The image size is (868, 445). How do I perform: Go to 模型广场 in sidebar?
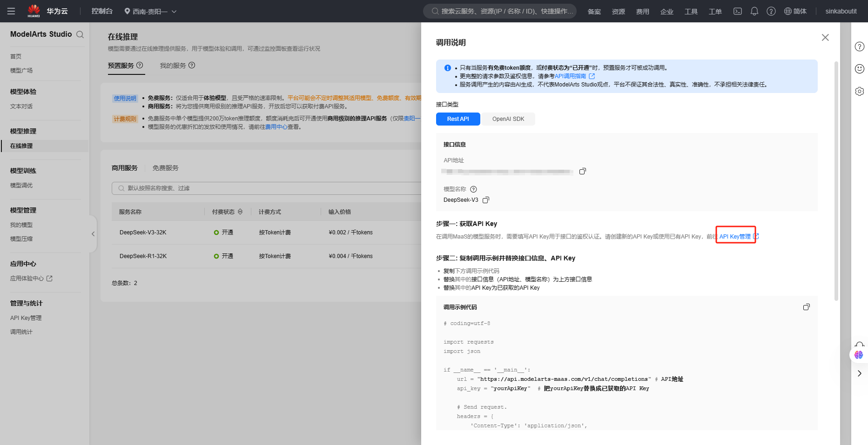(x=21, y=70)
